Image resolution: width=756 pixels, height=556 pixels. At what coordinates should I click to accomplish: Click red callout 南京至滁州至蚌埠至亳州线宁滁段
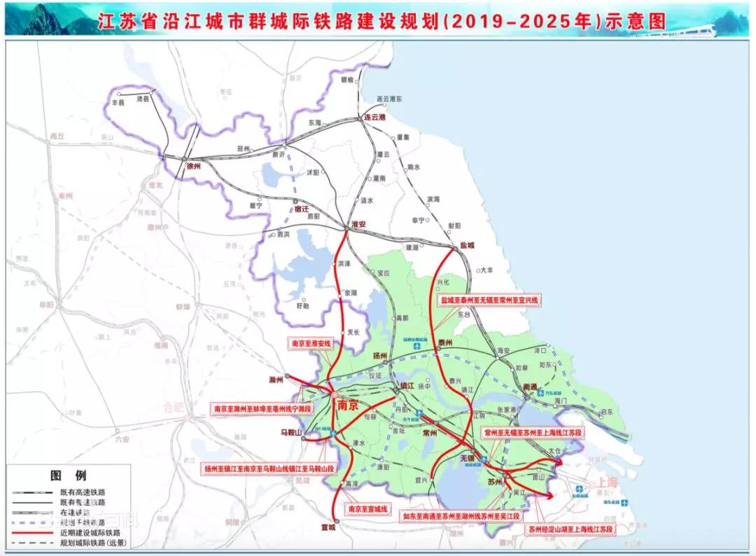(x=262, y=408)
